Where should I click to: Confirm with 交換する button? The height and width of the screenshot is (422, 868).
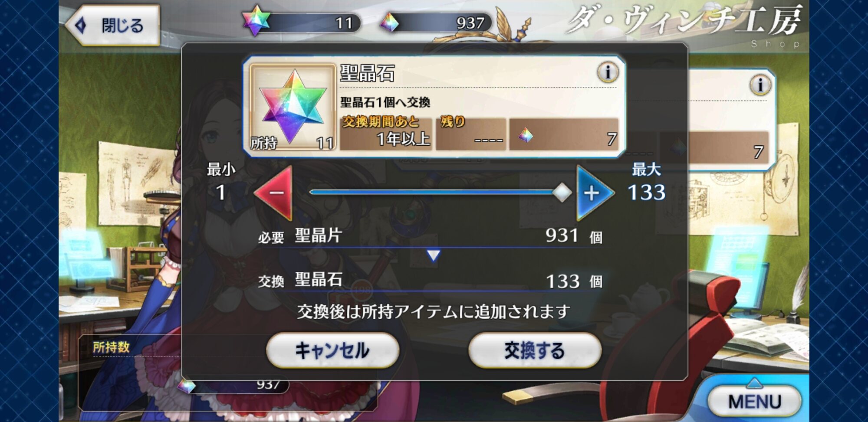click(535, 350)
